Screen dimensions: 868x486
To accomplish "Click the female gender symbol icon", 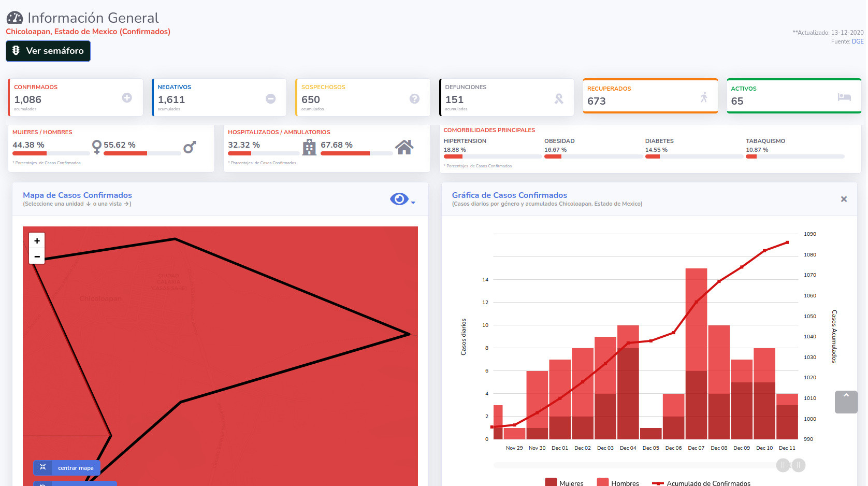I will (96, 147).
